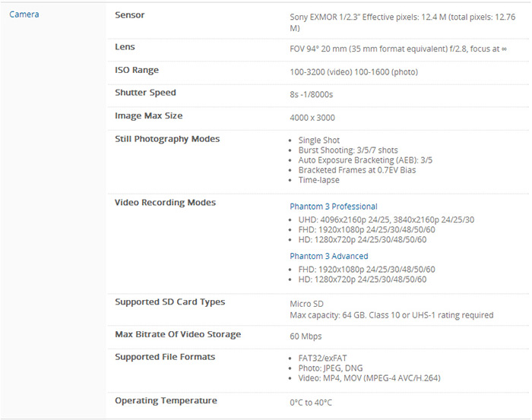Select the Video Recording Modes heading

pos(165,203)
